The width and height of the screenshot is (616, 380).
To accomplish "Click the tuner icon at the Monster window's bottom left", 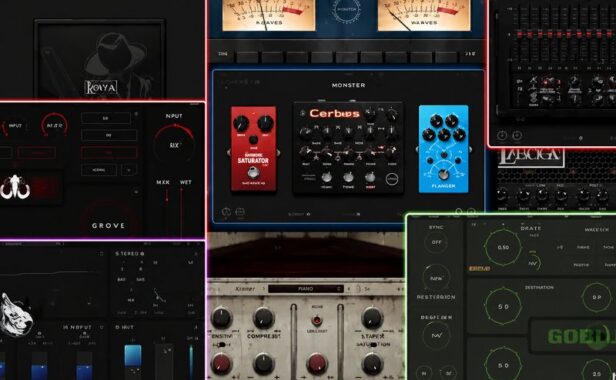I will pos(226,212).
